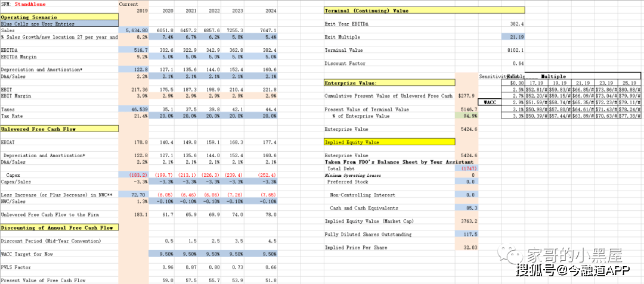Viewport: 644px width, 284px height.
Task: Click Unlevered Free Cash Flow value 61.7
Action: coord(167,215)
